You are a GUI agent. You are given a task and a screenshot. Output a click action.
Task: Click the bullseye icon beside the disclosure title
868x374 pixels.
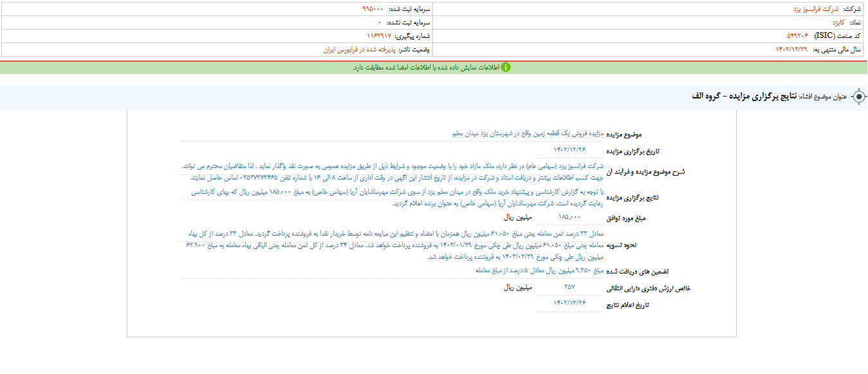pyautogui.click(x=858, y=97)
